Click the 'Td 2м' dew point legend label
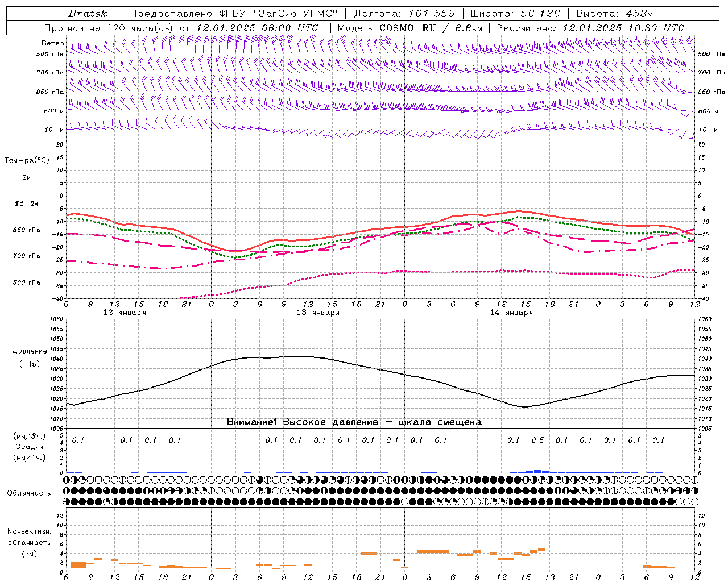The width and height of the screenshot is (728, 582). point(26,203)
